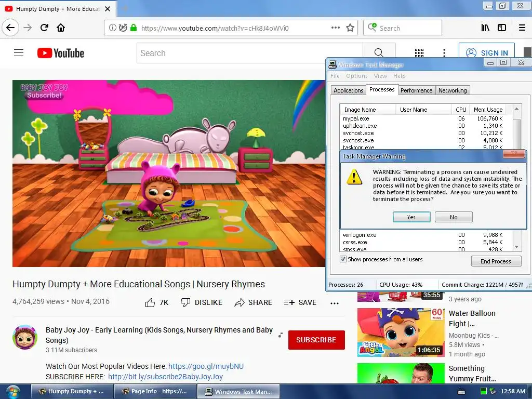Image resolution: width=532 pixels, height=399 pixels.
Task: Show site information icon in address bar
Action: click(x=113, y=28)
